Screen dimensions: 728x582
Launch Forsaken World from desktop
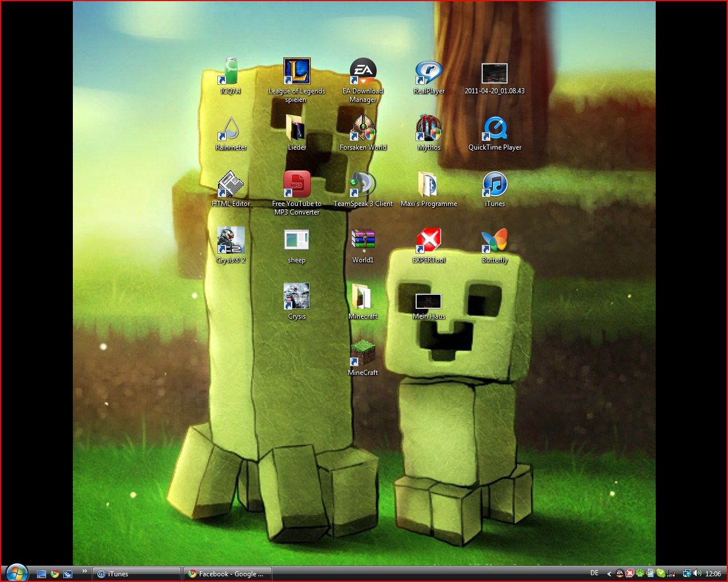[363, 133]
